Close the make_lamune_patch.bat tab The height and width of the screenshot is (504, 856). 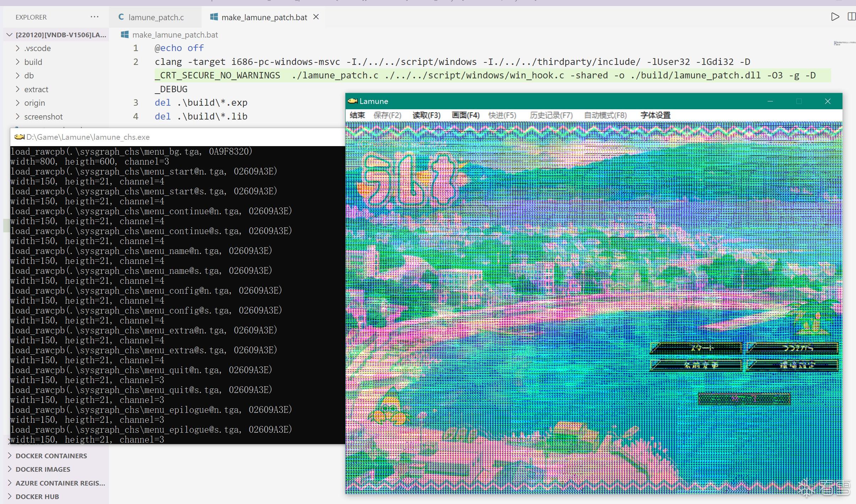coord(316,17)
